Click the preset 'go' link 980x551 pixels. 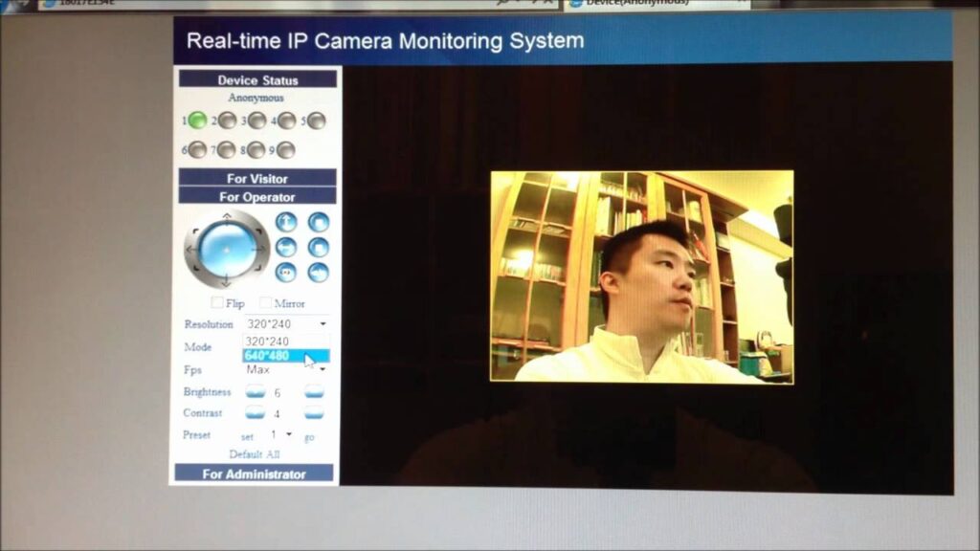pos(309,436)
